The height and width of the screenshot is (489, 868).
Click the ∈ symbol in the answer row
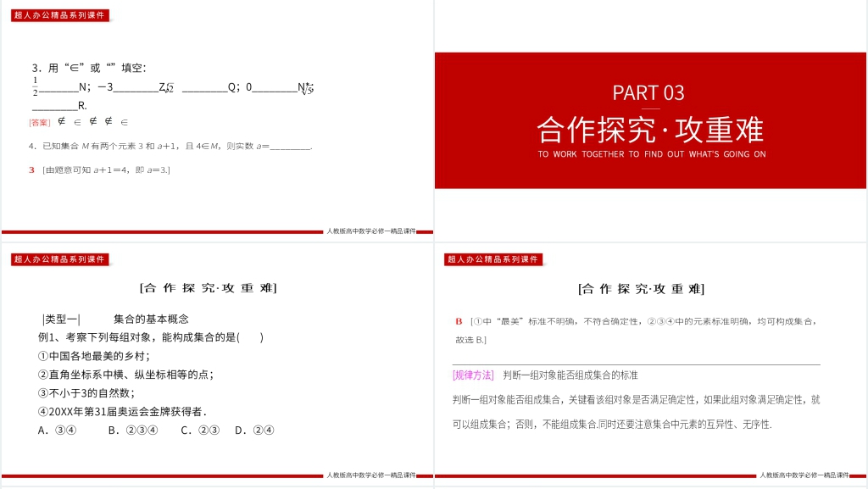78,122
